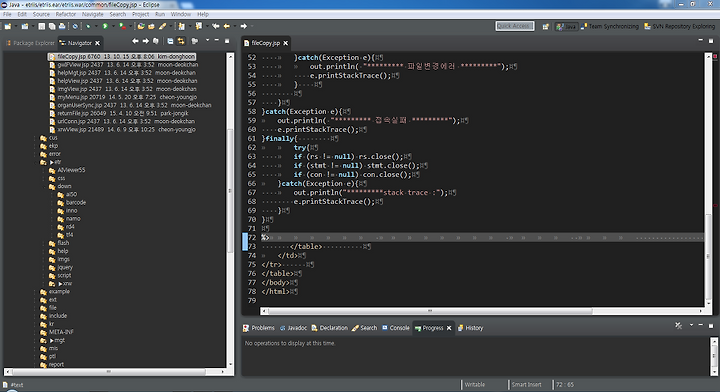Select fileCopy.jsp in Navigator tree
This screenshot has width=720, height=392.
point(122,56)
